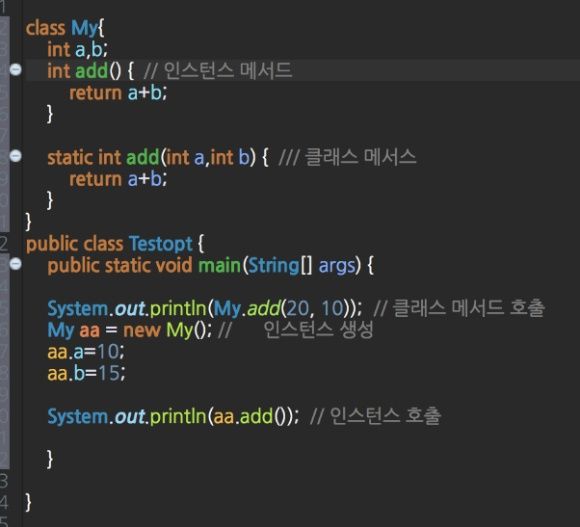Click 'args' parameter in main
Image resolution: width=580 pixels, height=527 pixels.
tap(337, 266)
